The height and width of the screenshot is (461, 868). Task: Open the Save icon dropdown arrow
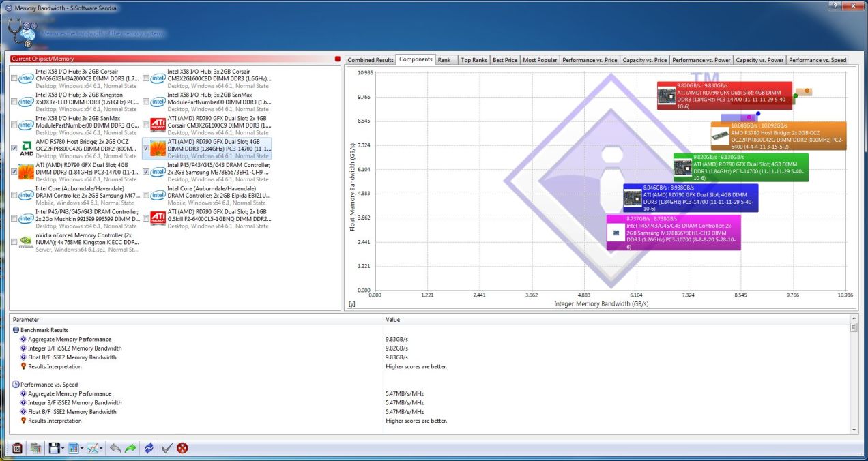pyautogui.click(x=63, y=449)
